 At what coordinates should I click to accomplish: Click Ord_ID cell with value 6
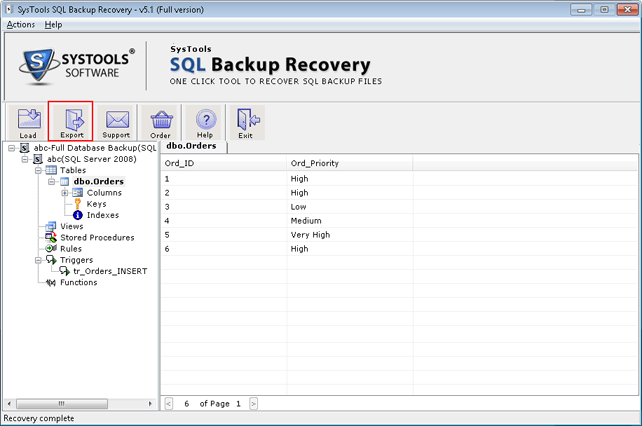tap(224, 249)
